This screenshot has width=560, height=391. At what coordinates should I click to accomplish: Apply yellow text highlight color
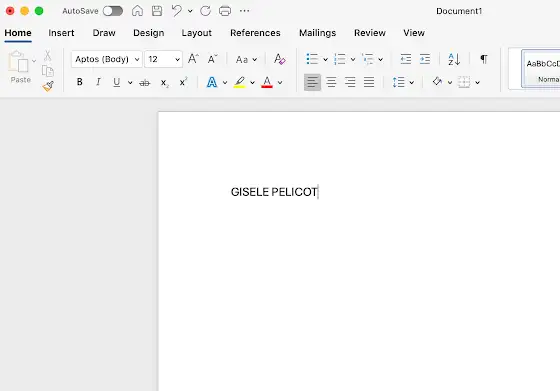pyautogui.click(x=239, y=82)
